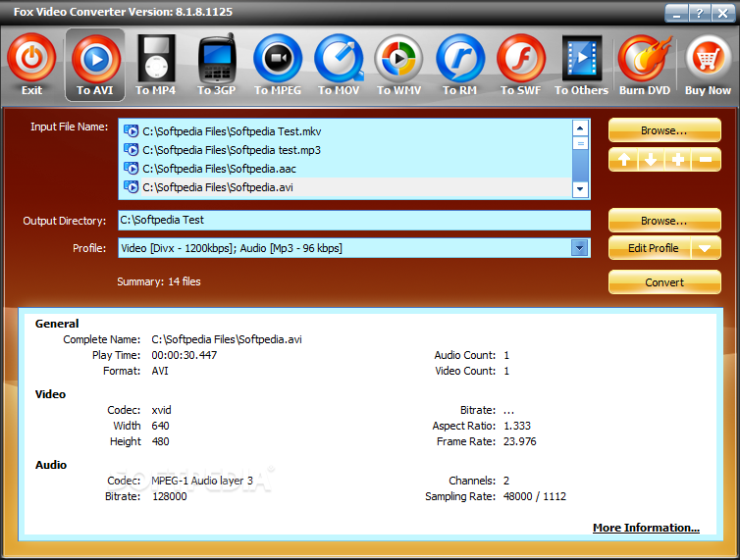This screenshot has height=560, width=740.
Task: Click the audio Bitrate value 128000
Action: pyautogui.click(x=170, y=496)
